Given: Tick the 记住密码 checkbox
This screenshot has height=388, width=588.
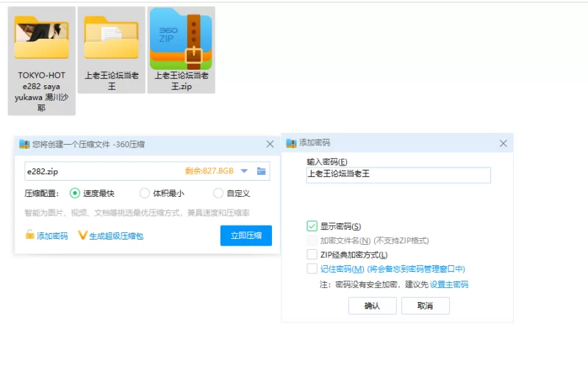Looking at the screenshot, I should [x=312, y=269].
